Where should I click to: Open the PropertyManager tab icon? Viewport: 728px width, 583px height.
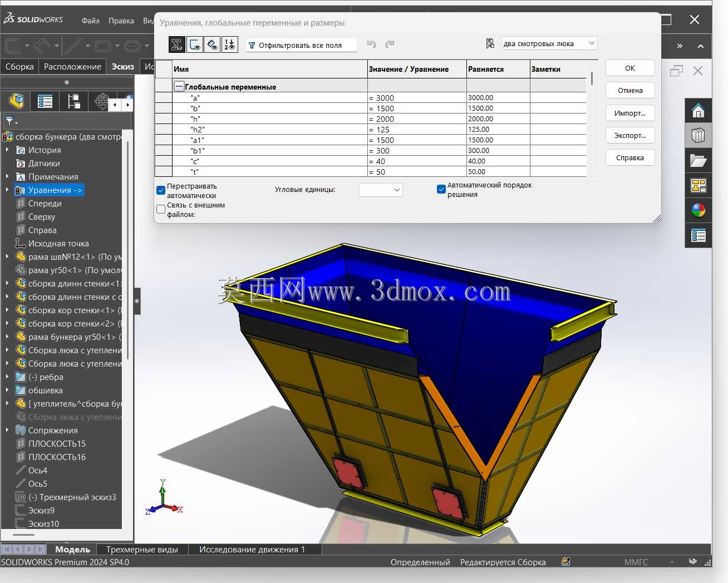pos(45,101)
